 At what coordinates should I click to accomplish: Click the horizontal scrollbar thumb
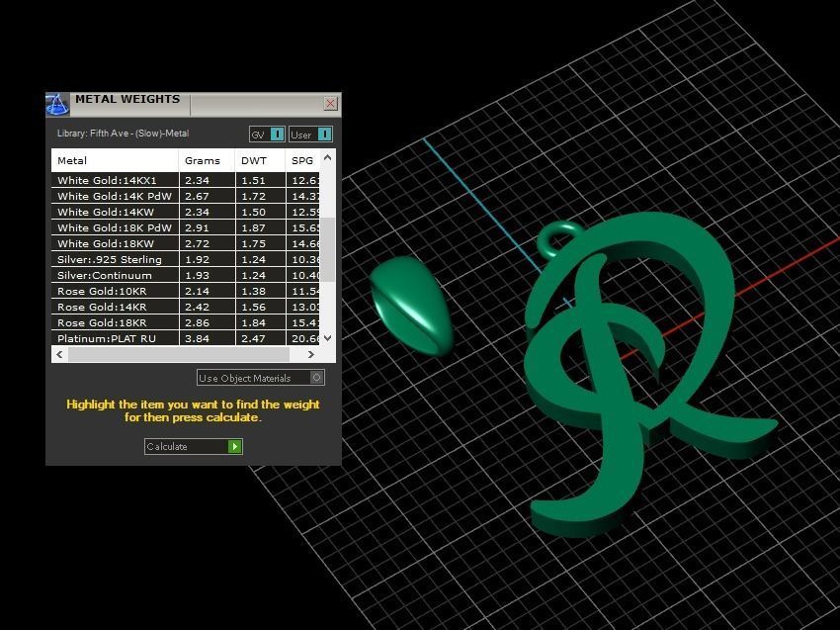pos(179,354)
